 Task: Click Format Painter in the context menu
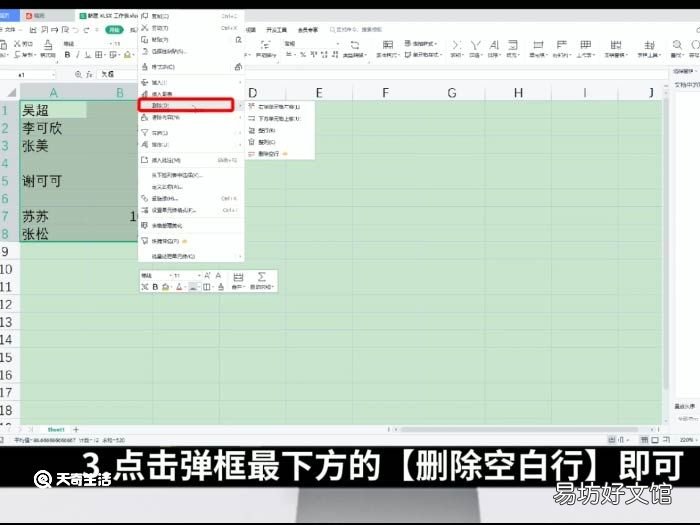[191, 67]
